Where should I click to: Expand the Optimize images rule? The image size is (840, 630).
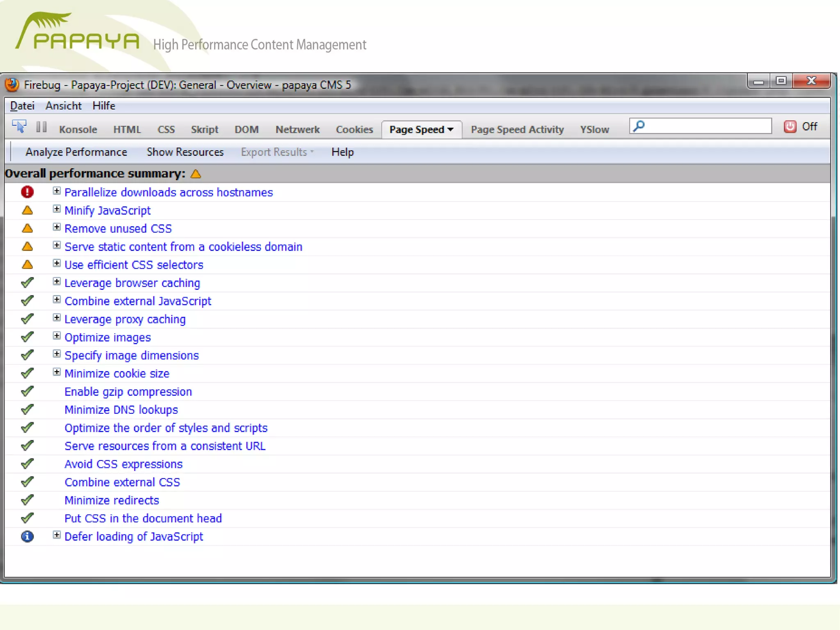pyautogui.click(x=57, y=336)
